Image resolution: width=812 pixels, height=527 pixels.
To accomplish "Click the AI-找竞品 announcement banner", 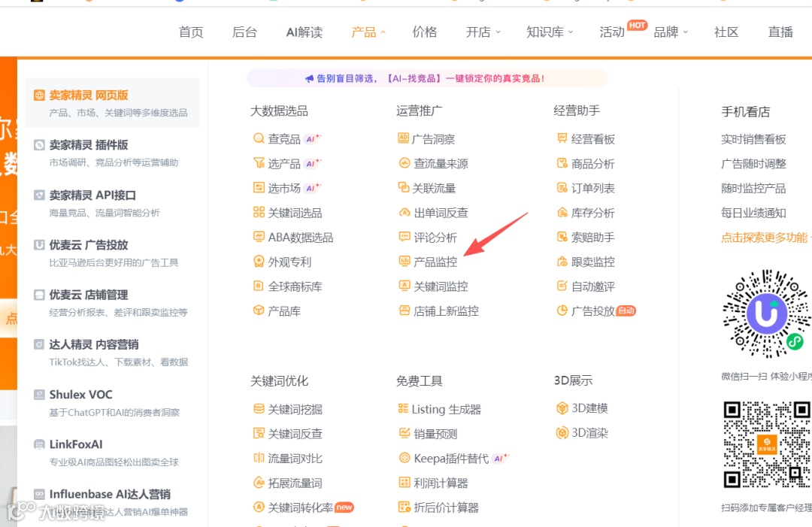I will [427, 78].
